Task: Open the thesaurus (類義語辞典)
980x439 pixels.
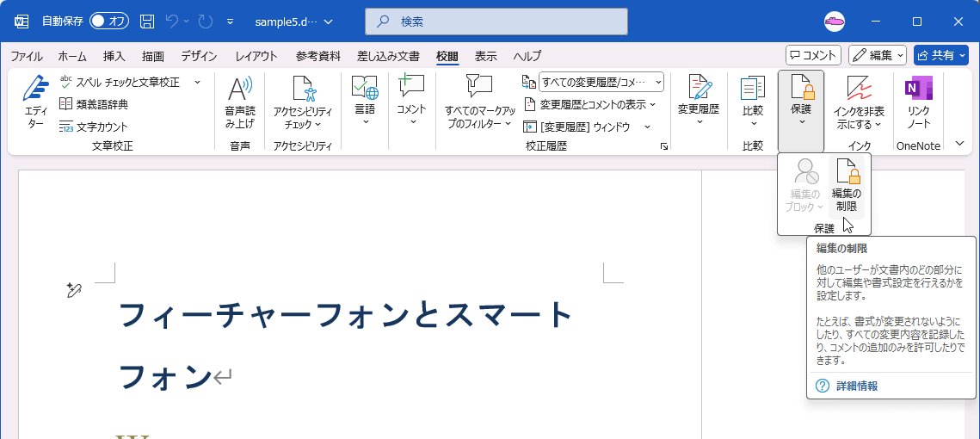Action: tap(94, 104)
